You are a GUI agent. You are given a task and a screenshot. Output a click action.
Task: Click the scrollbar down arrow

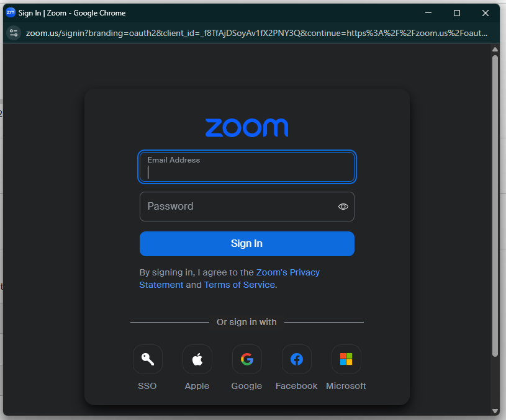pos(495,411)
